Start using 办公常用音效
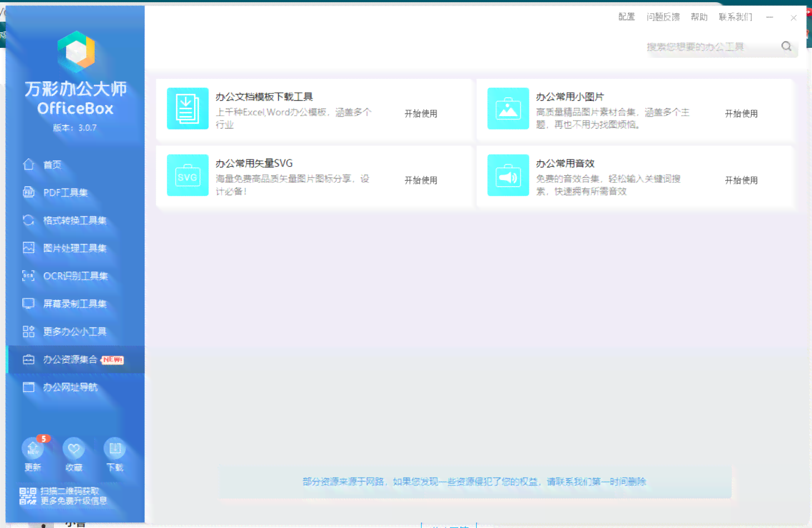The width and height of the screenshot is (812, 528). tap(741, 180)
